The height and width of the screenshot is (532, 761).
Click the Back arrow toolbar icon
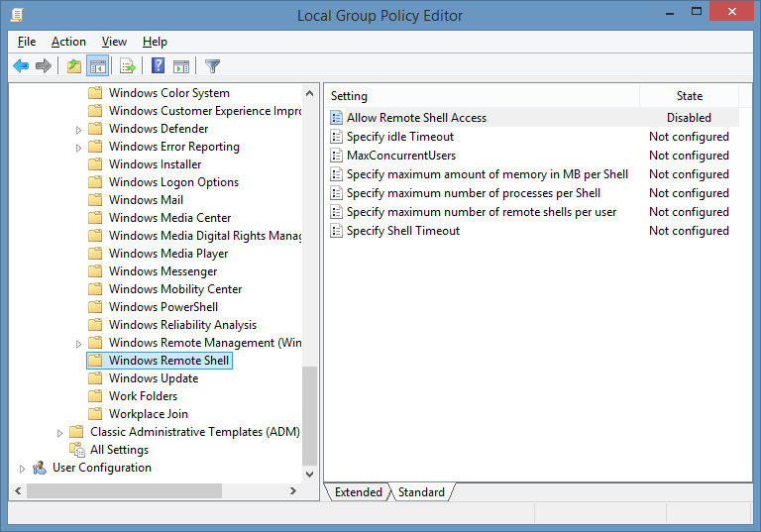tap(21, 65)
